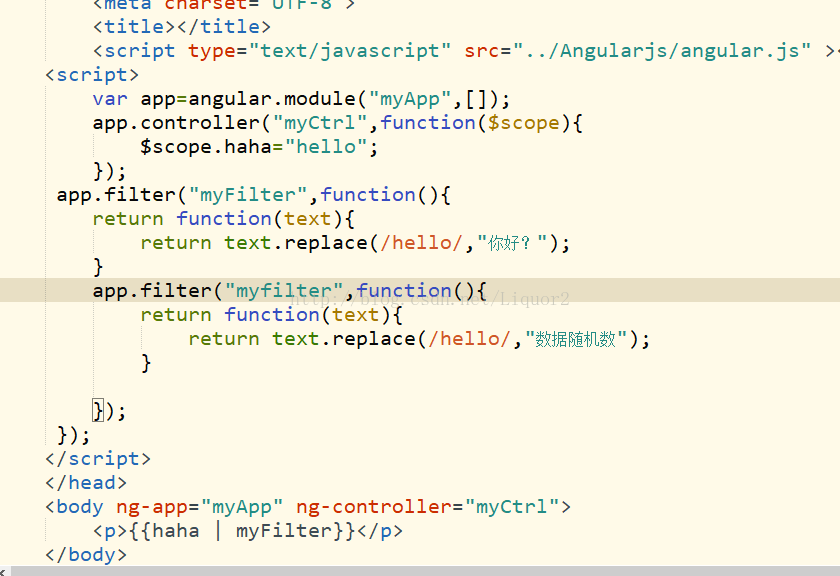The image size is (840, 576).
Task: Click the "<body ng-app="myApp"" line
Action: (x=308, y=507)
